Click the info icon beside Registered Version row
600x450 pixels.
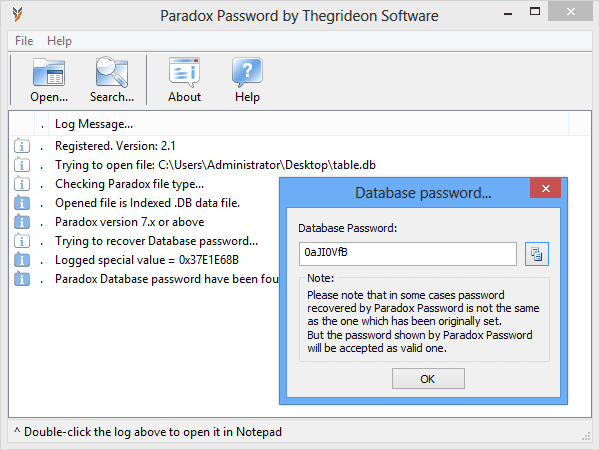tap(22, 146)
